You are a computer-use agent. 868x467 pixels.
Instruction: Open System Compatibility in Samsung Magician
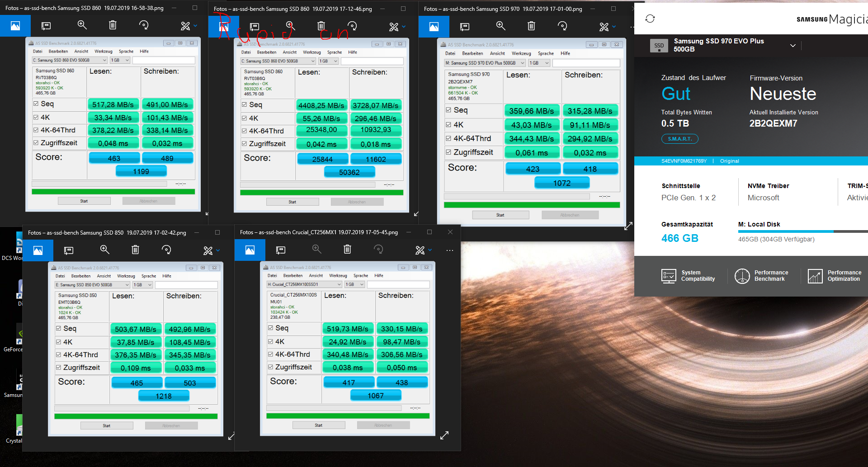[x=688, y=276]
